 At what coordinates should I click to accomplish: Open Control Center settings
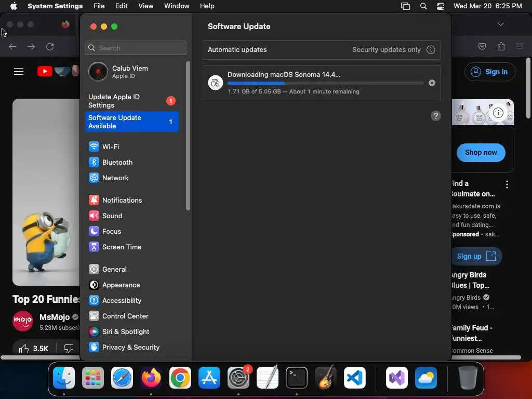pos(131,316)
